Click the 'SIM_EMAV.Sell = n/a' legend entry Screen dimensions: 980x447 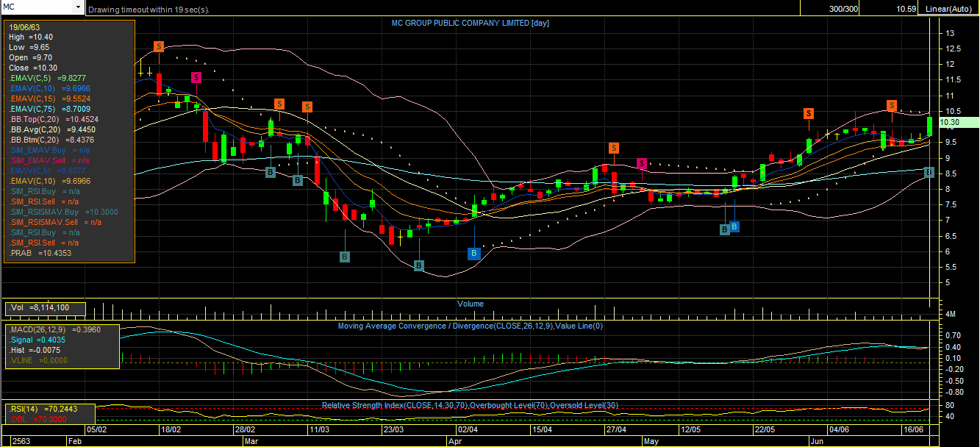49,160
